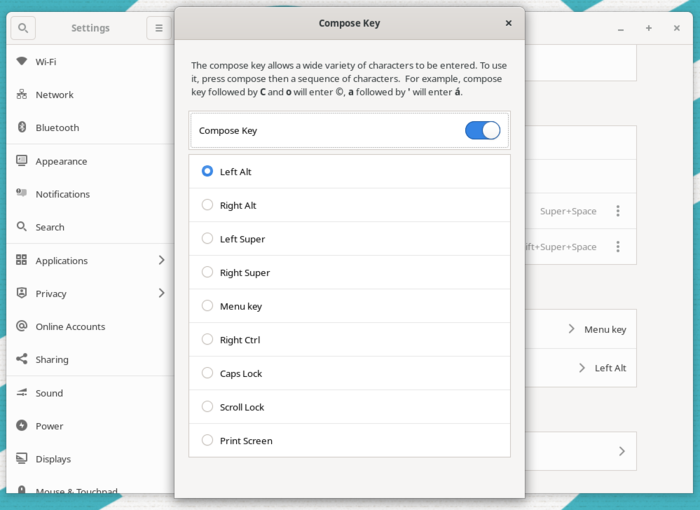The height and width of the screenshot is (510, 700).
Task: Go to Appearance settings
Action: pyautogui.click(x=90, y=161)
